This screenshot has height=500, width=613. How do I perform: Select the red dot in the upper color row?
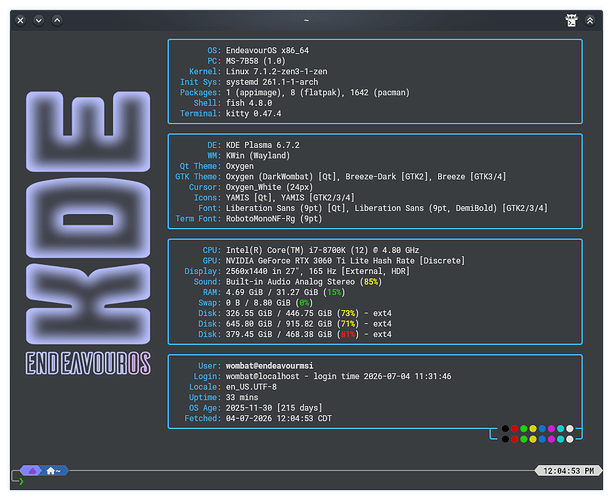click(x=514, y=429)
